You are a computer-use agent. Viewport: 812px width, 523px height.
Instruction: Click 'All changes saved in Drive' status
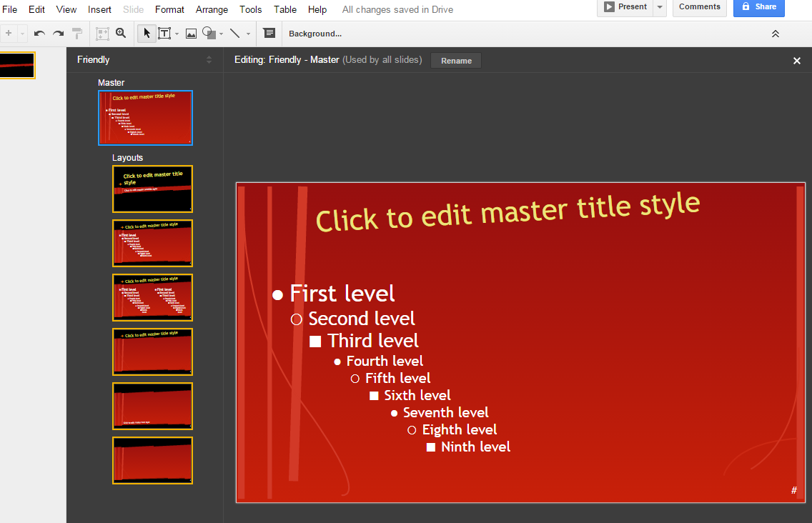pos(397,9)
